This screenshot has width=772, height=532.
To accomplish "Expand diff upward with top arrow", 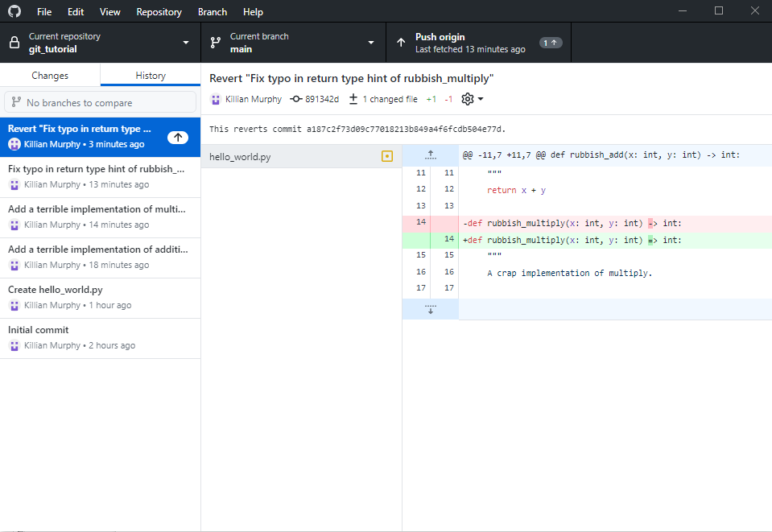I will [431, 155].
